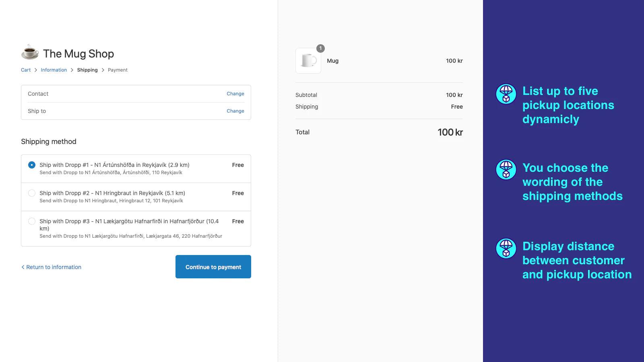Click the coffee cup shop logo
644x362 pixels.
tap(30, 53)
